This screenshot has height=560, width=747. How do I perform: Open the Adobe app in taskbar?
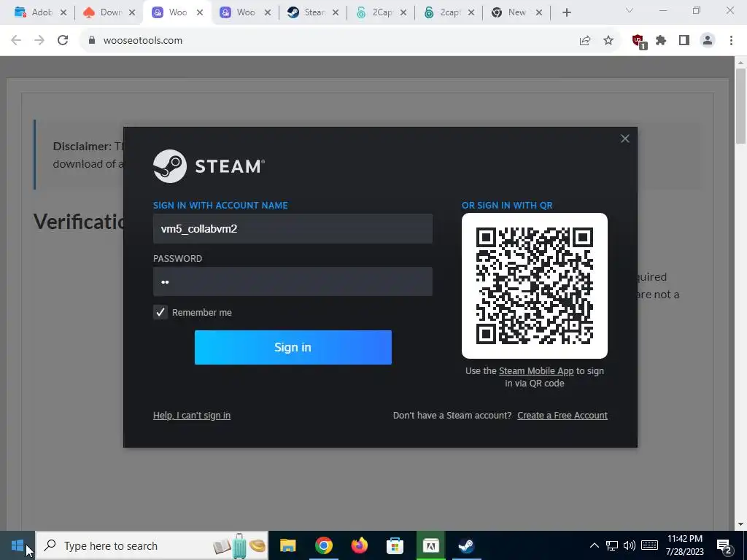(x=430, y=545)
